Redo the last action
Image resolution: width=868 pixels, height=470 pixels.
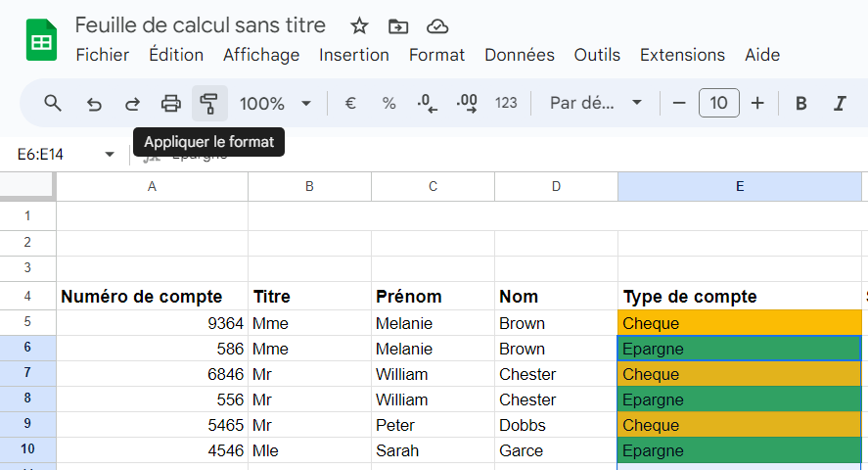[132, 104]
